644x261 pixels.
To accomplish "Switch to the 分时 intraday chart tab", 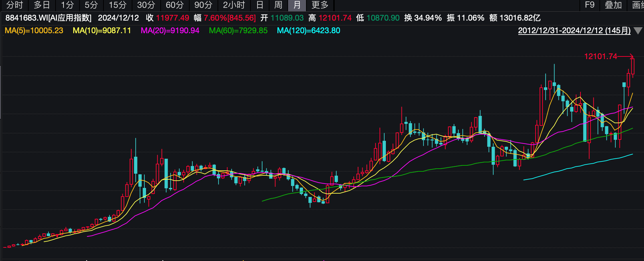I will pos(15,5).
